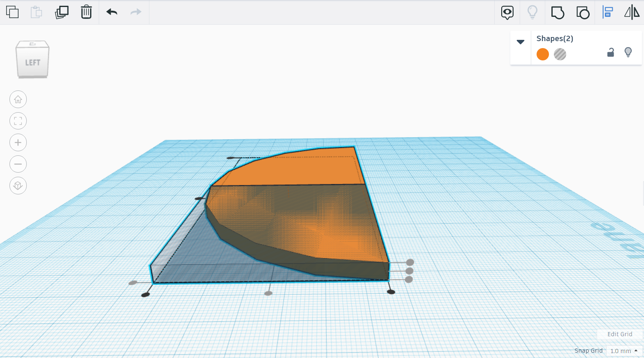Open the Edit Grid settings
This screenshot has height=358, width=644.
[x=620, y=334]
